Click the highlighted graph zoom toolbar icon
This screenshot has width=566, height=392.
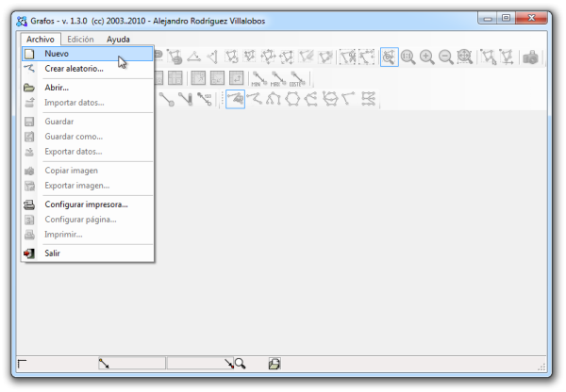389,57
